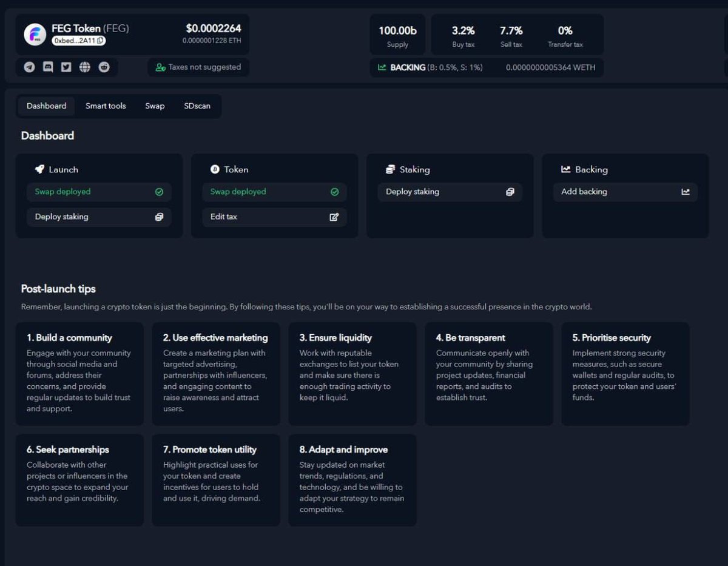Click Swap deployed in the Token card
Image resolution: width=728 pixels, height=566 pixels.
274,192
